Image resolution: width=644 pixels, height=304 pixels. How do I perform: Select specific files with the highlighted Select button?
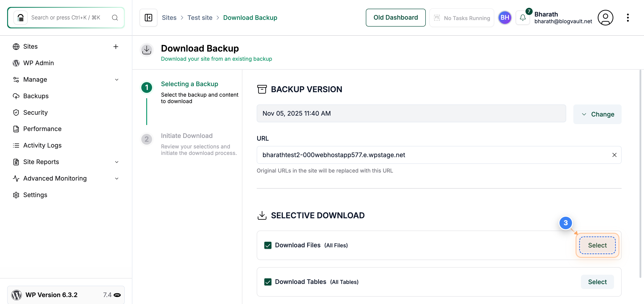(x=597, y=245)
